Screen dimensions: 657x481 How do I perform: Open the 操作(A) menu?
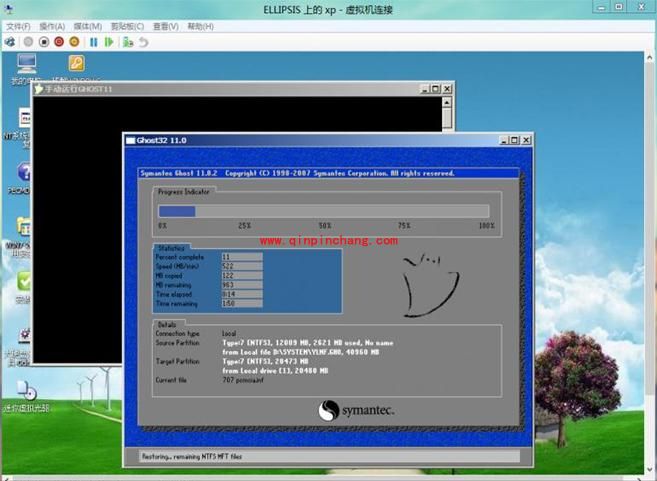tap(52, 26)
